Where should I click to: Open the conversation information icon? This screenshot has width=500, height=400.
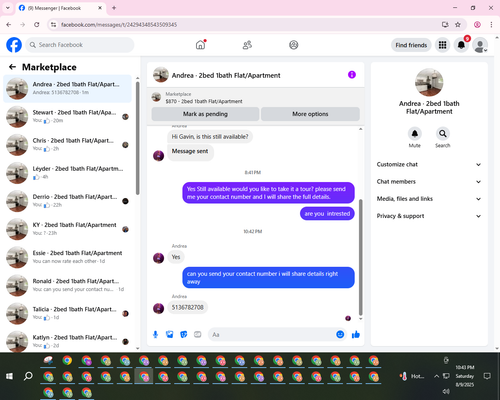(x=352, y=75)
